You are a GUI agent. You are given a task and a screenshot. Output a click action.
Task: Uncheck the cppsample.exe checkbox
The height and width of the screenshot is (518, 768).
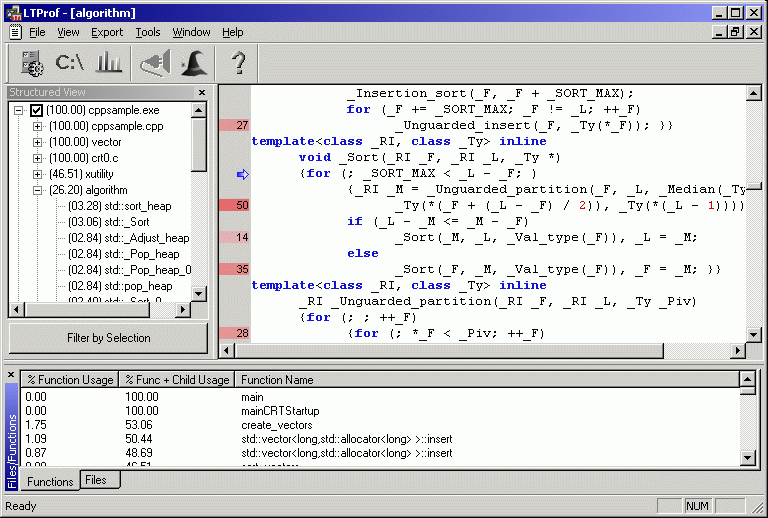(x=37, y=110)
